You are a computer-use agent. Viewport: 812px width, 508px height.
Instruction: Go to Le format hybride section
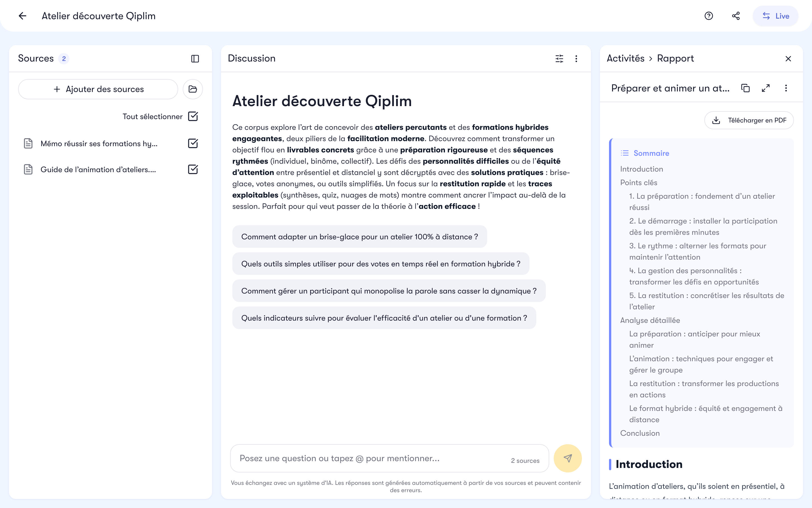706,414
